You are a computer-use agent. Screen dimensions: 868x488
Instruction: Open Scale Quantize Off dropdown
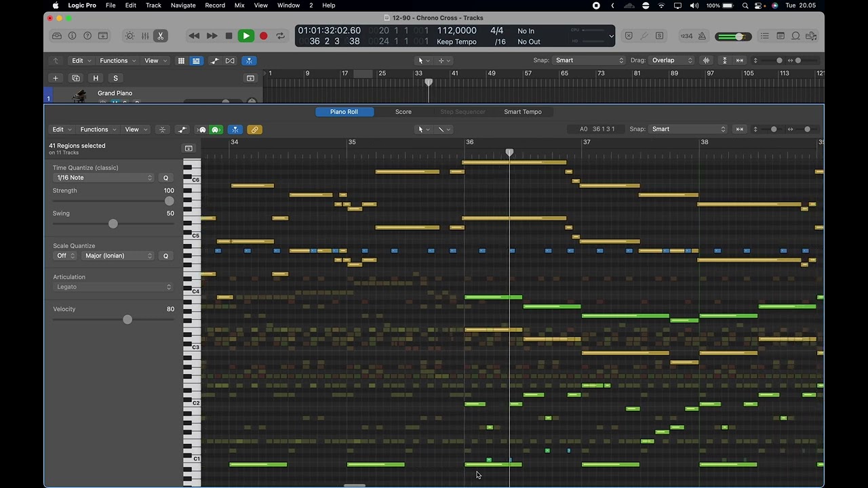[x=66, y=256]
